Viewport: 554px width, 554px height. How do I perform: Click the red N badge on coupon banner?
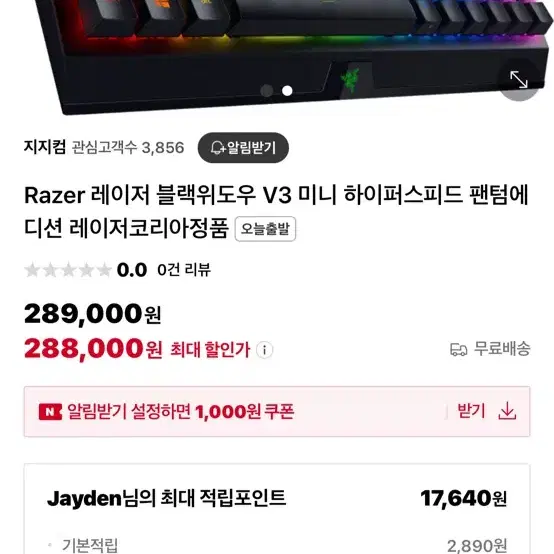50,412
